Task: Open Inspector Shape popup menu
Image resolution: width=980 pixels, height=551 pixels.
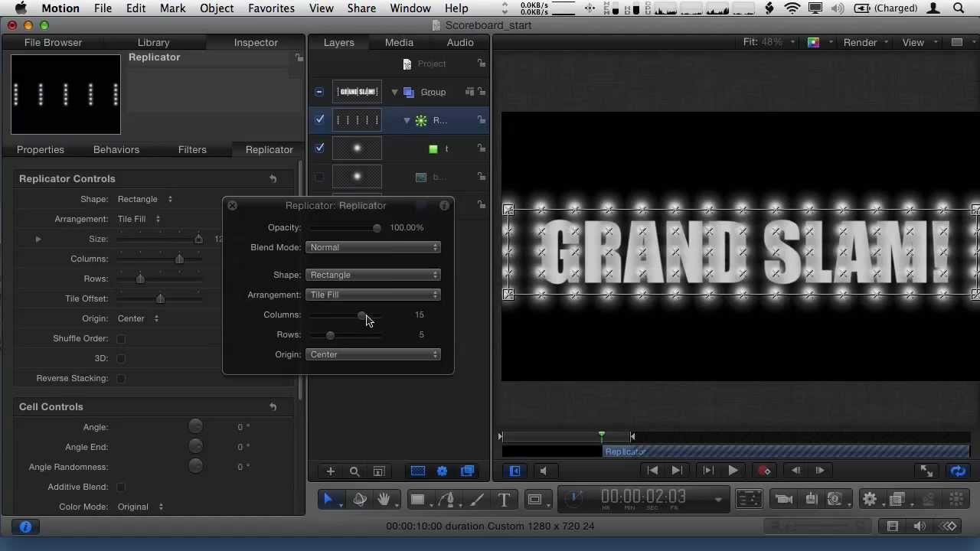Action: pyautogui.click(x=145, y=199)
